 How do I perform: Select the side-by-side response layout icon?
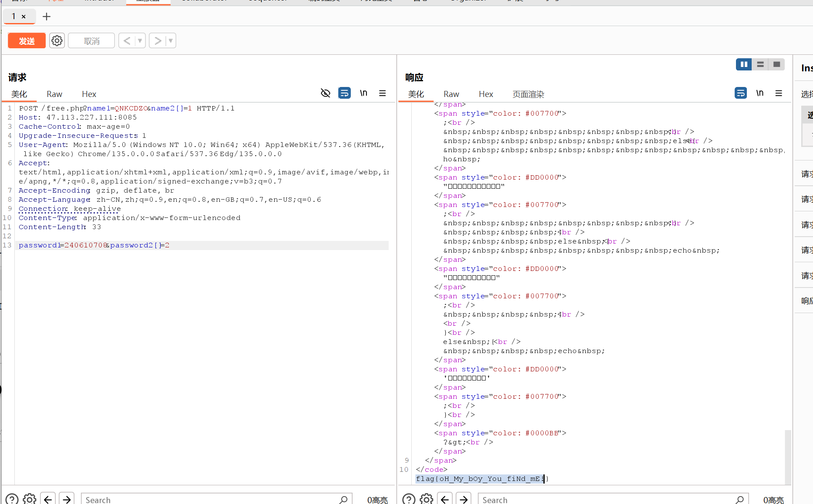[x=744, y=64]
